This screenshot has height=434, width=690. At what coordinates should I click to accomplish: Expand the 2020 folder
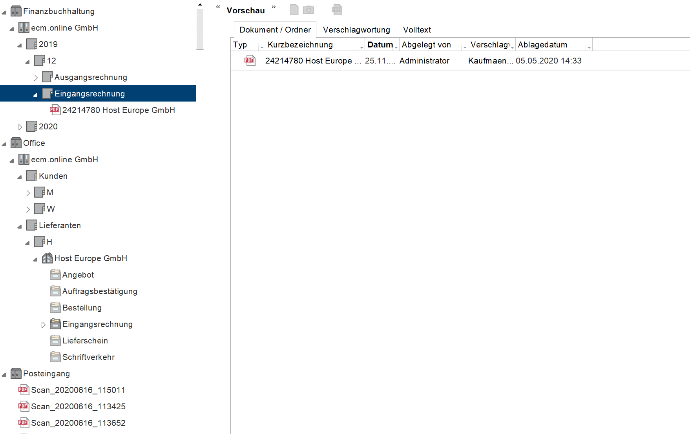[x=19, y=126]
